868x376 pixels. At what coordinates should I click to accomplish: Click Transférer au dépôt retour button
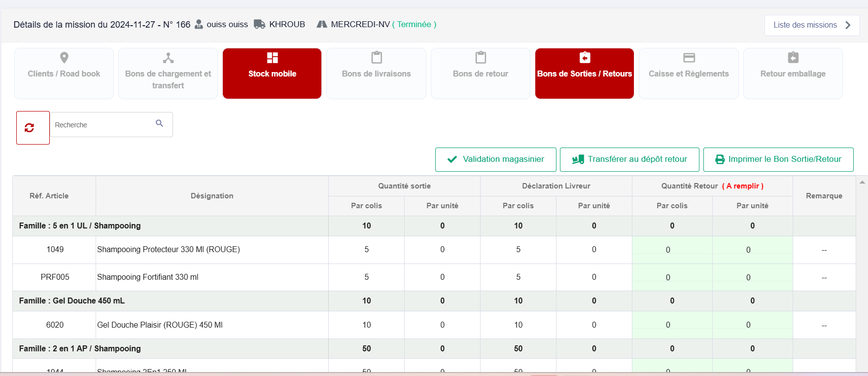point(629,159)
